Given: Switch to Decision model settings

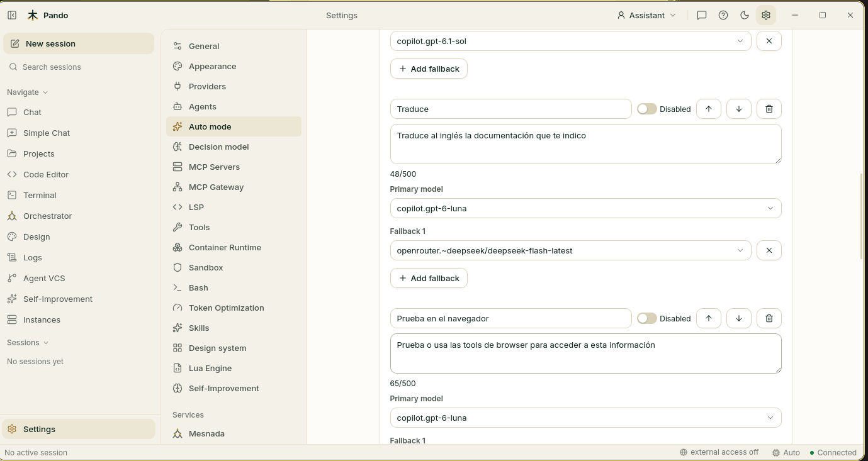Looking at the screenshot, I should 234,147.
